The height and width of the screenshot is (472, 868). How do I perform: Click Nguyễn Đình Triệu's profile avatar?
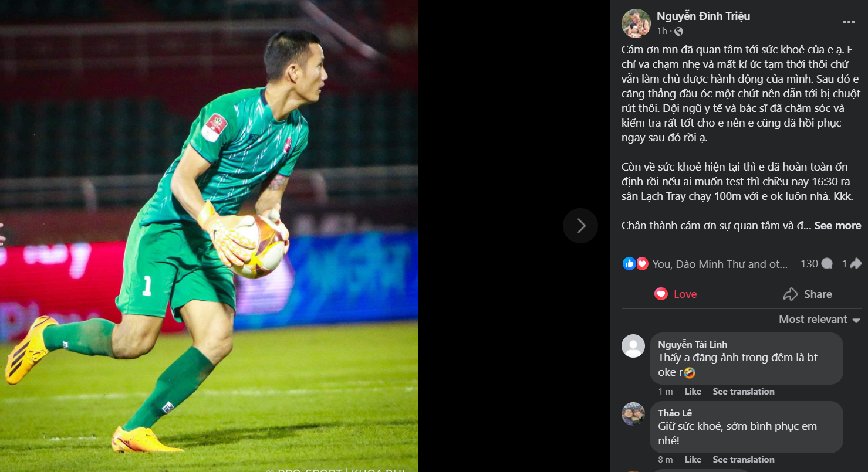pyautogui.click(x=636, y=23)
